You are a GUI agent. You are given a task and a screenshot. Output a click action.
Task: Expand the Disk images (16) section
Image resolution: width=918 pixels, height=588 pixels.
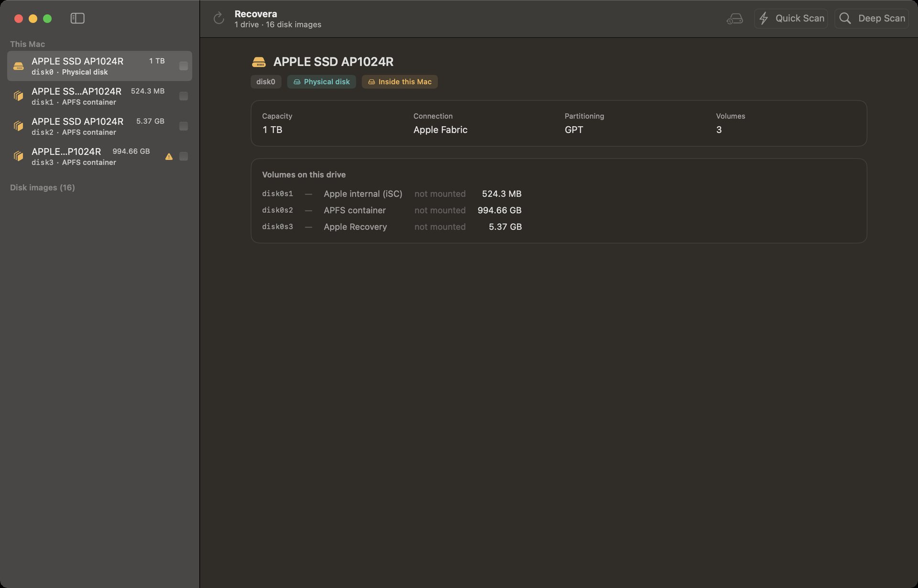pos(43,187)
